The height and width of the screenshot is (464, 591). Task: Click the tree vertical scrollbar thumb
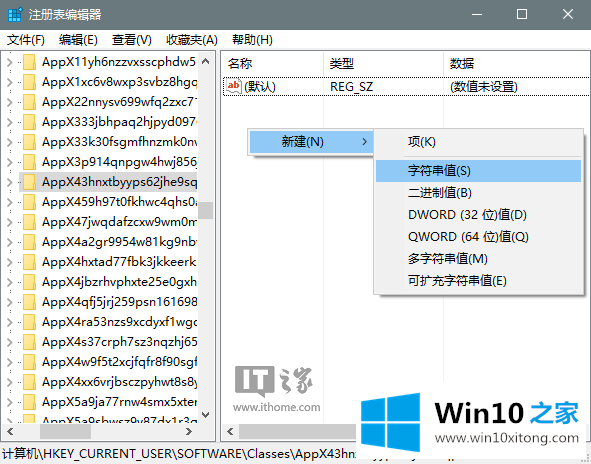(206, 210)
